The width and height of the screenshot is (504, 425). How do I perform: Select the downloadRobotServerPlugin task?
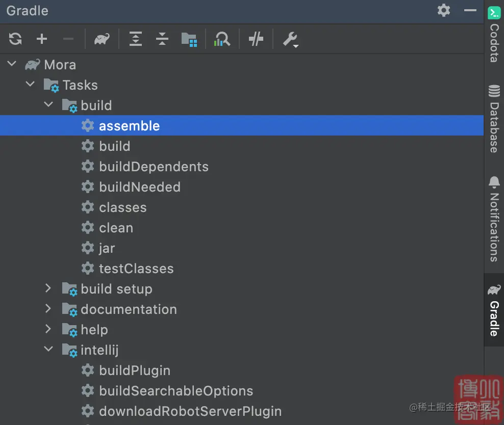(242, 411)
